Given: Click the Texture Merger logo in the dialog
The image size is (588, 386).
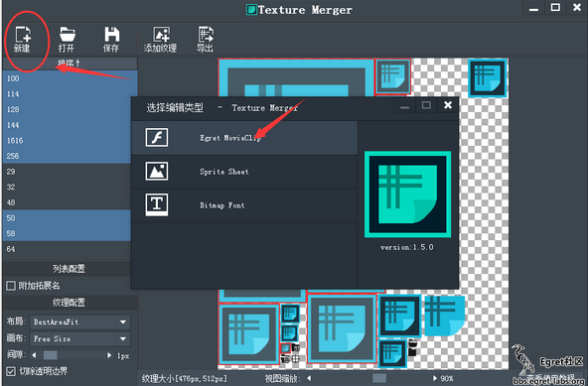Looking at the screenshot, I should click(407, 194).
